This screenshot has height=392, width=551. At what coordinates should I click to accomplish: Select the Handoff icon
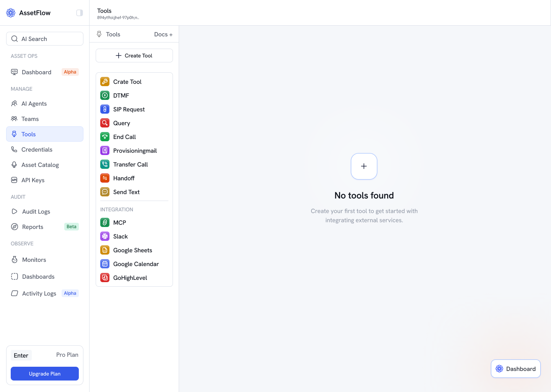[105, 178]
